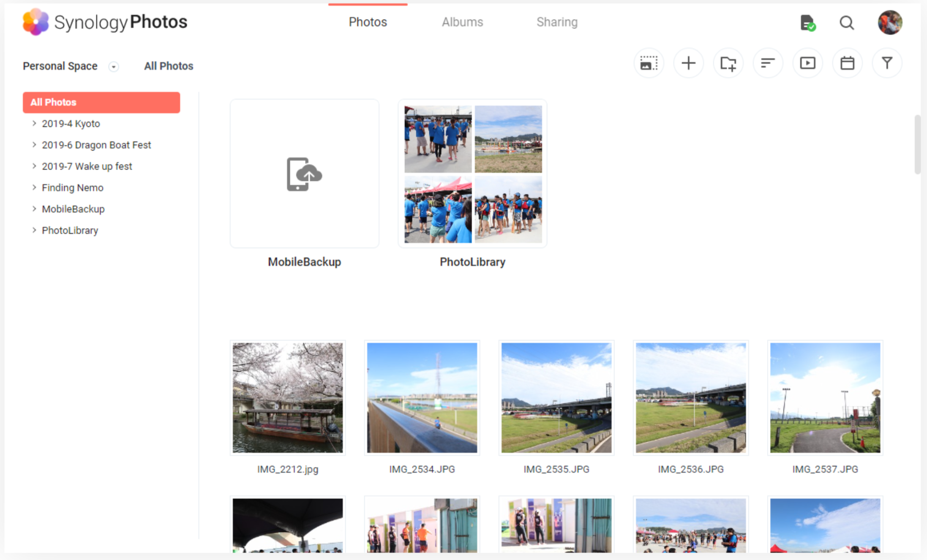Select MobileBackup in the sidebar tree

point(73,209)
